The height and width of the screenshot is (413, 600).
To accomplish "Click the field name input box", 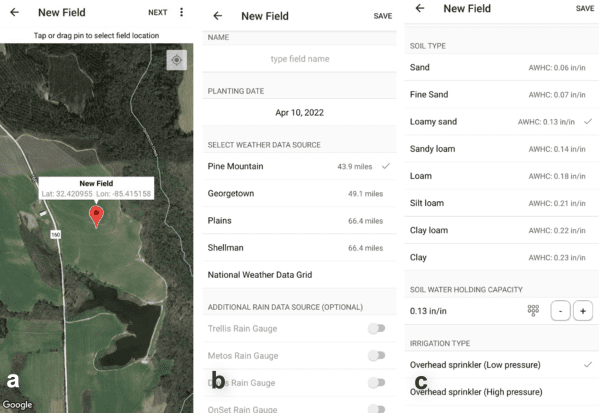I will 298,59.
